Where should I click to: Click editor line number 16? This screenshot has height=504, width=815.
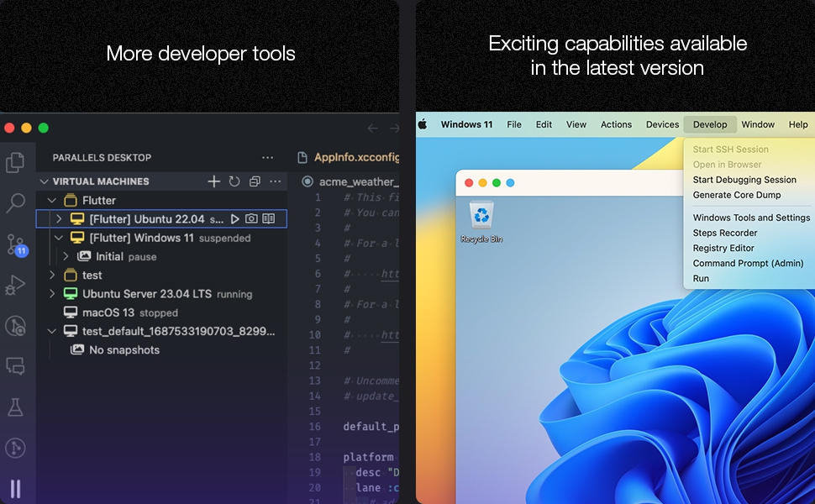click(314, 427)
